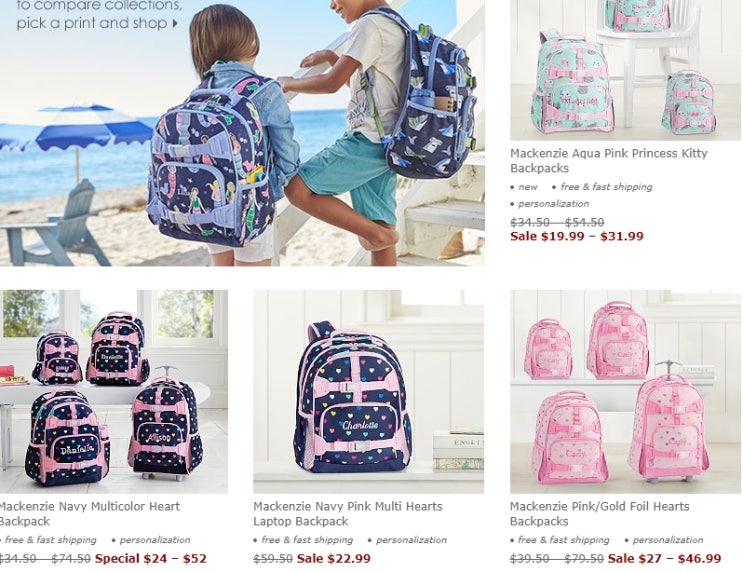Screen dimensions: 743x572
Task: Click the Sale $27 – $46.99 price
Action: coord(664,558)
